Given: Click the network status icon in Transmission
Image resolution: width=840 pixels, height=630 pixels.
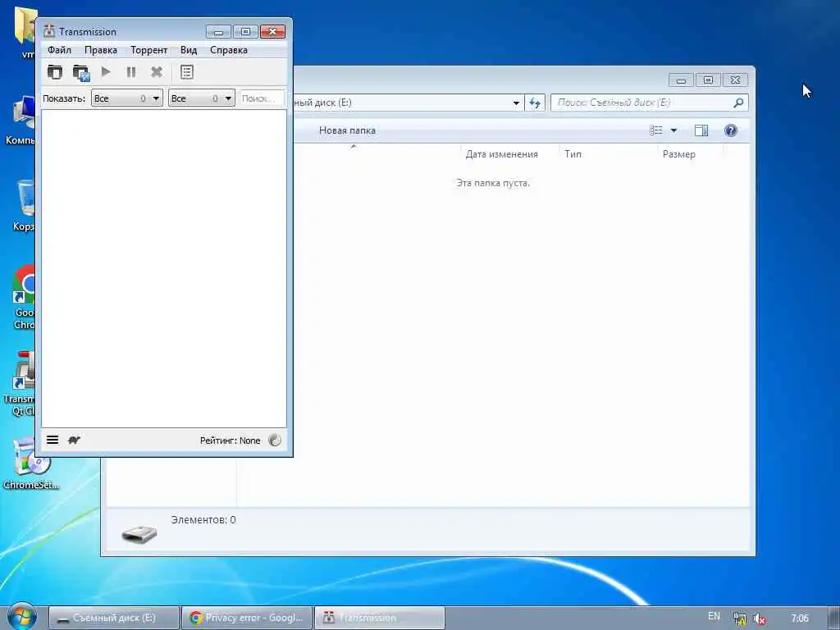Looking at the screenshot, I should point(275,440).
